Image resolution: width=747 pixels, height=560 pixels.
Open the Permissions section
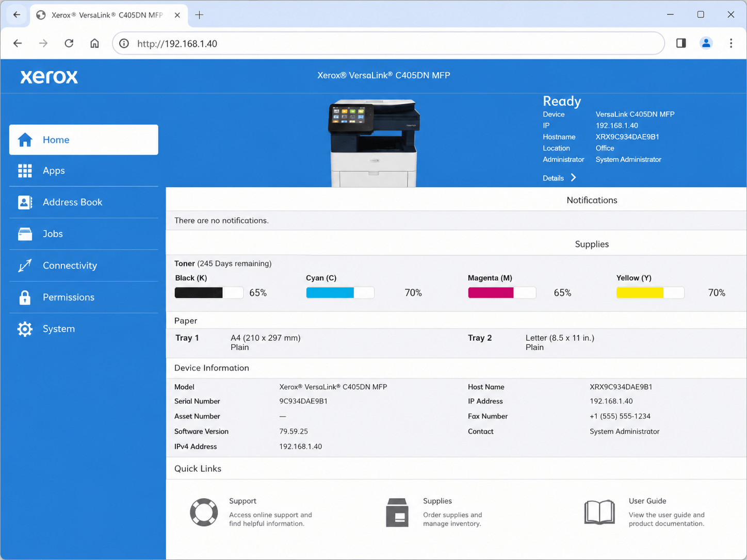tap(84, 297)
